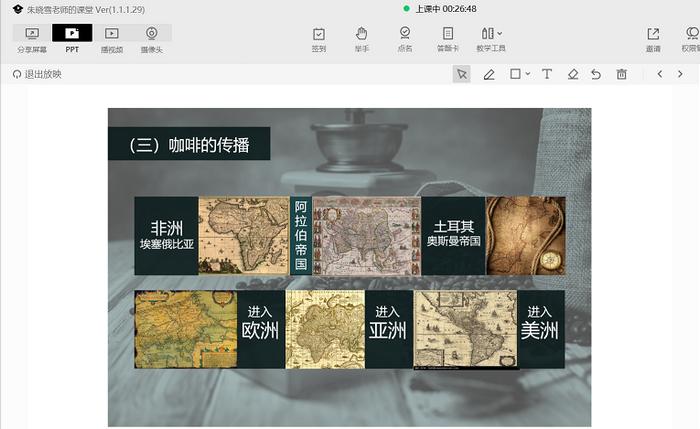Select the 分享屏幕 share screen mode
This screenshot has height=429, width=700.
click(32, 39)
